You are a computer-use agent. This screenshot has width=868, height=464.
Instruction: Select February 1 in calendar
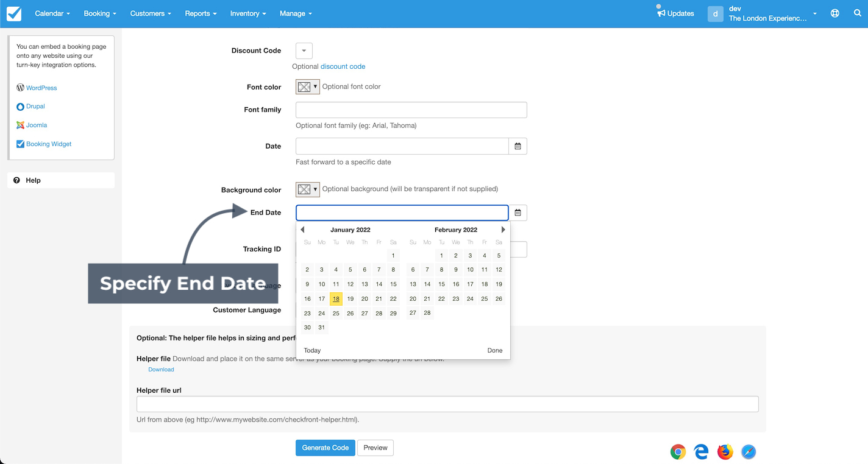pyautogui.click(x=441, y=256)
